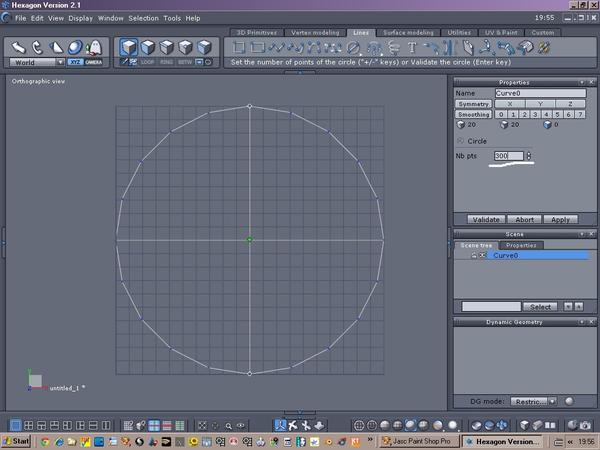Open the World coordinate dropdown
The width and height of the screenshot is (600, 450).
(37, 62)
